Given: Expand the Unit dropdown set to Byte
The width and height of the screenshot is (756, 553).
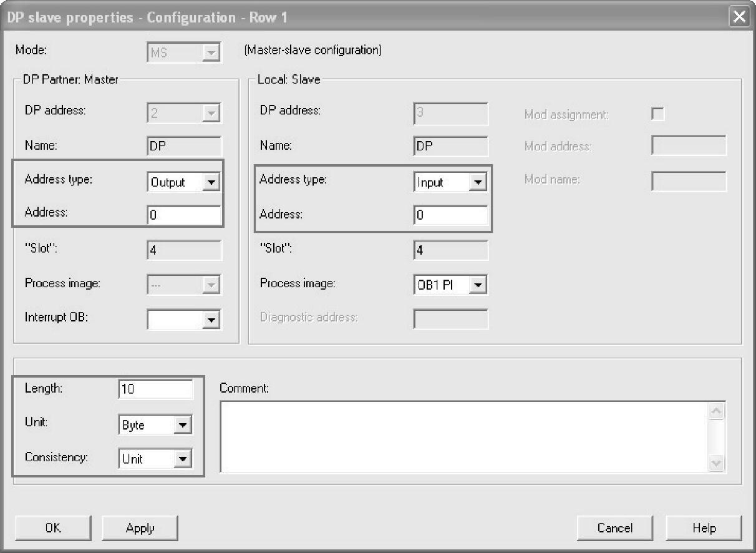Looking at the screenshot, I should pyautogui.click(x=182, y=426).
